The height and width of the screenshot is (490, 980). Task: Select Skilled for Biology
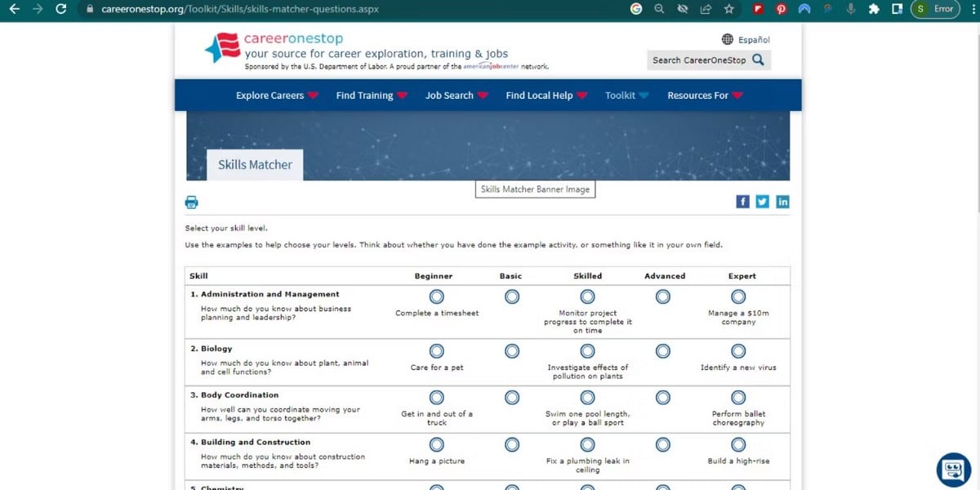588,351
